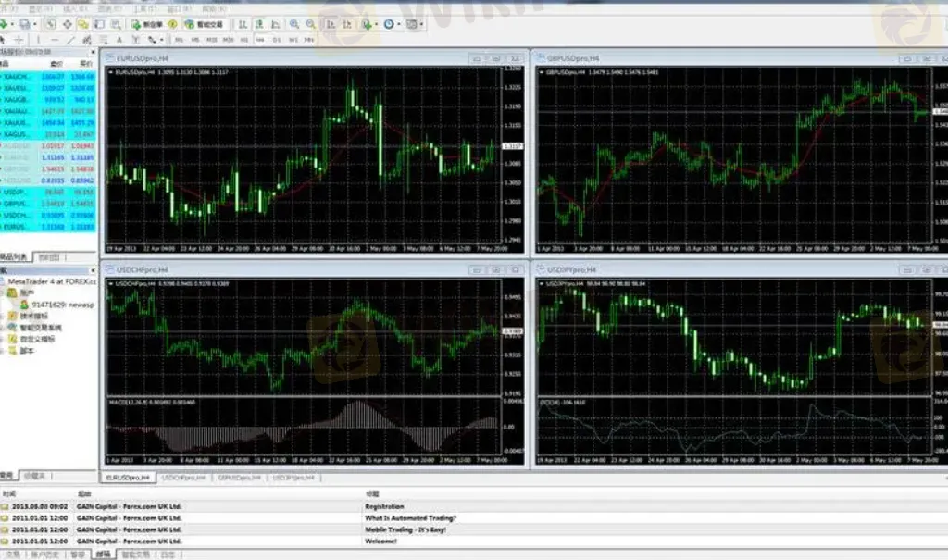Toggle the D1 timeframe button
948x560 pixels.
[277, 40]
